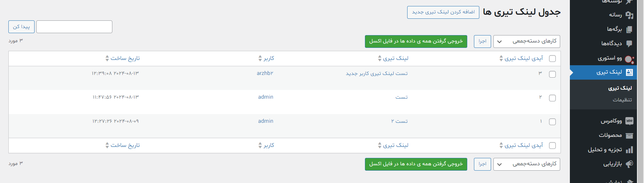Click the وو استوری sidebar icon
This screenshot has width=644, height=183.
click(x=629, y=60)
